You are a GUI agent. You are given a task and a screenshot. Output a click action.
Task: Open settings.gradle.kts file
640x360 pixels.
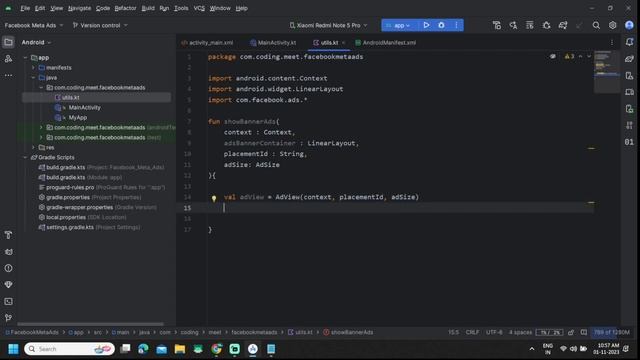click(x=70, y=227)
